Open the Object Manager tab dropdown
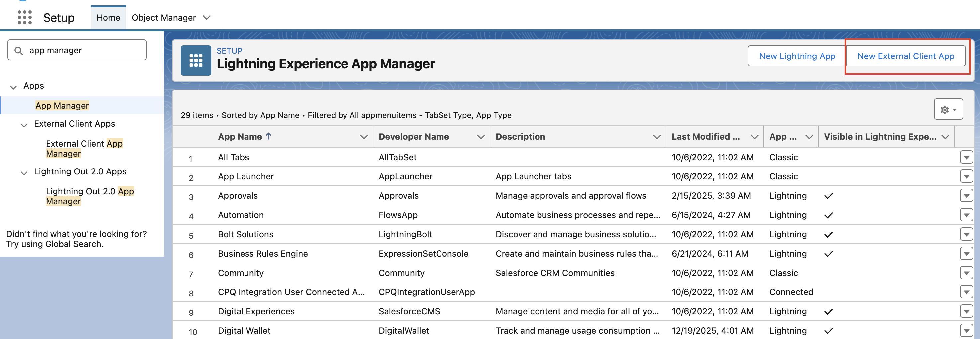This screenshot has width=980, height=339. point(207,18)
